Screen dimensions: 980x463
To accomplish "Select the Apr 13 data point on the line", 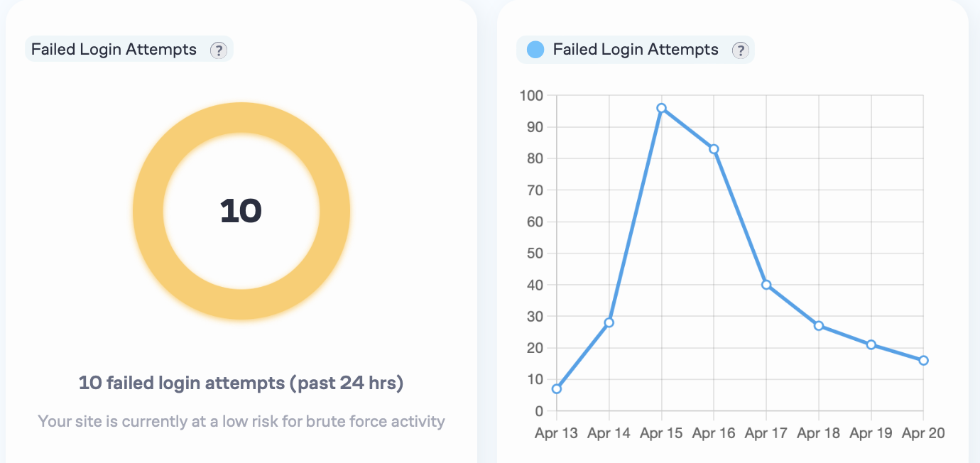I will (x=557, y=388).
